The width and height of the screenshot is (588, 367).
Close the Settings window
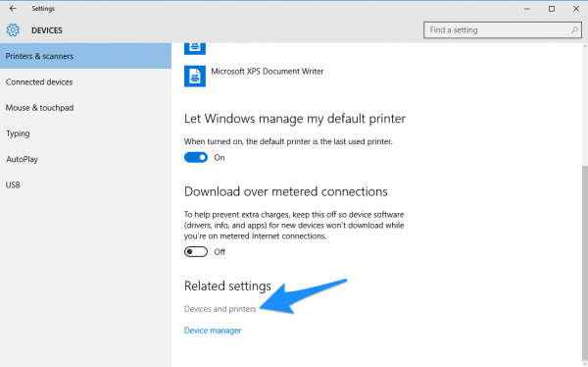click(576, 9)
